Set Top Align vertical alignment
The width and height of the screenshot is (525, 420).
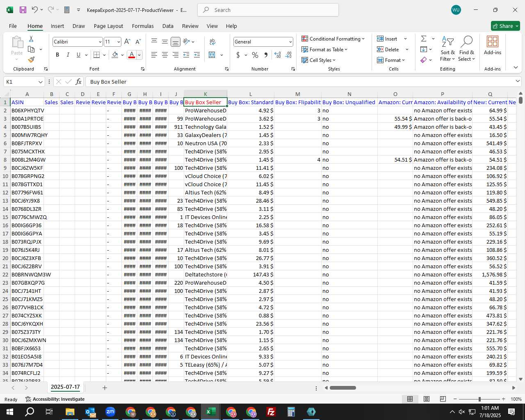(x=154, y=42)
